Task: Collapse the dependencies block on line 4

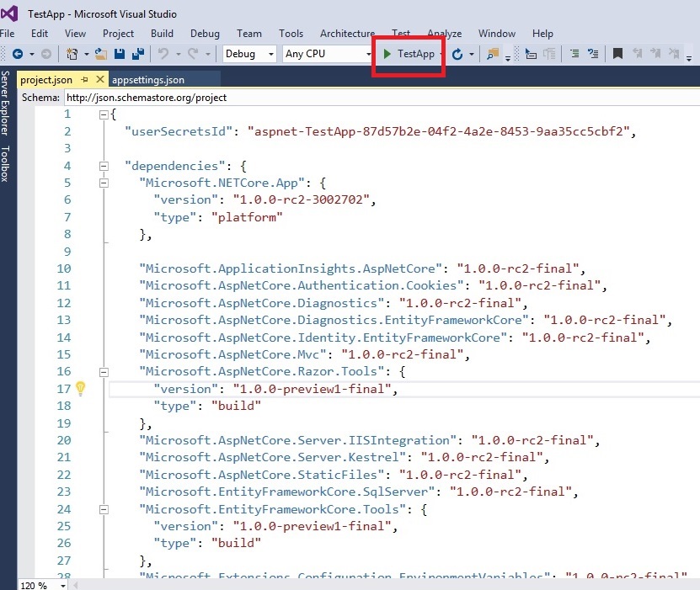Action: pos(104,167)
